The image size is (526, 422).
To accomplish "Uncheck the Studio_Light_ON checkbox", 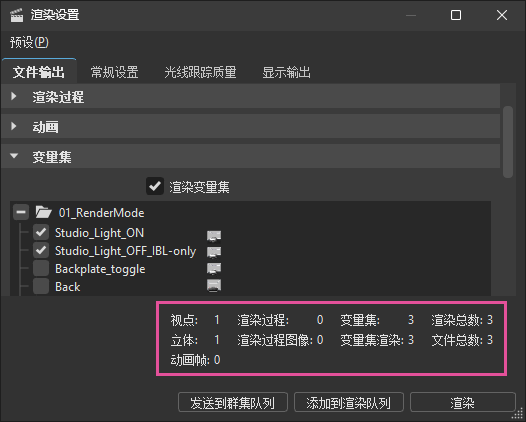I will coord(41,232).
